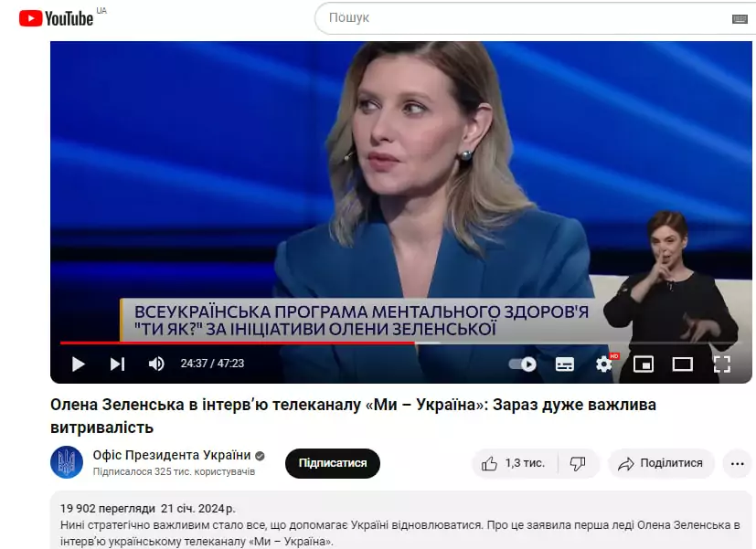Subscribe with the Підписатися button
This screenshot has height=549, width=756.
point(332,463)
